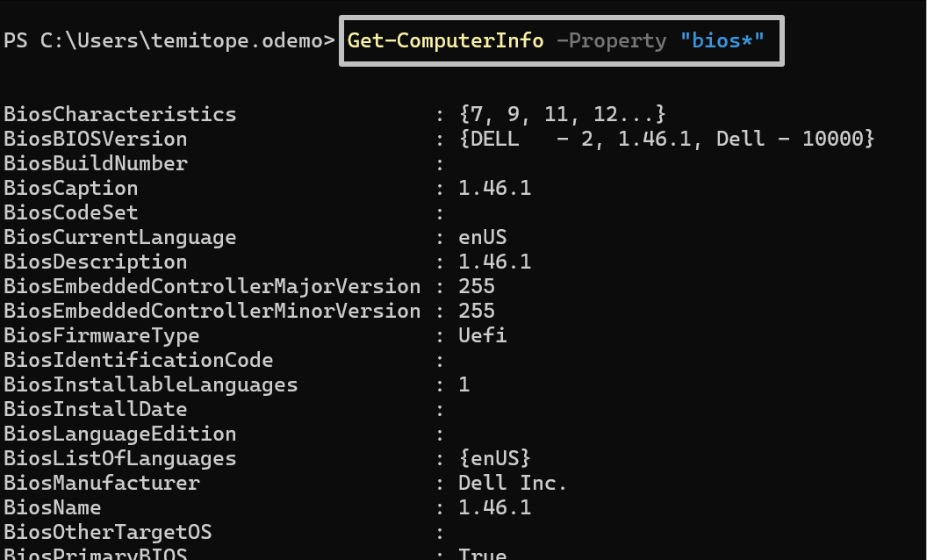The image size is (927, 560).
Task: Click the BiosEmbeddedControllerMinorVersion property name
Action: pyautogui.click(x=212, y=311)
